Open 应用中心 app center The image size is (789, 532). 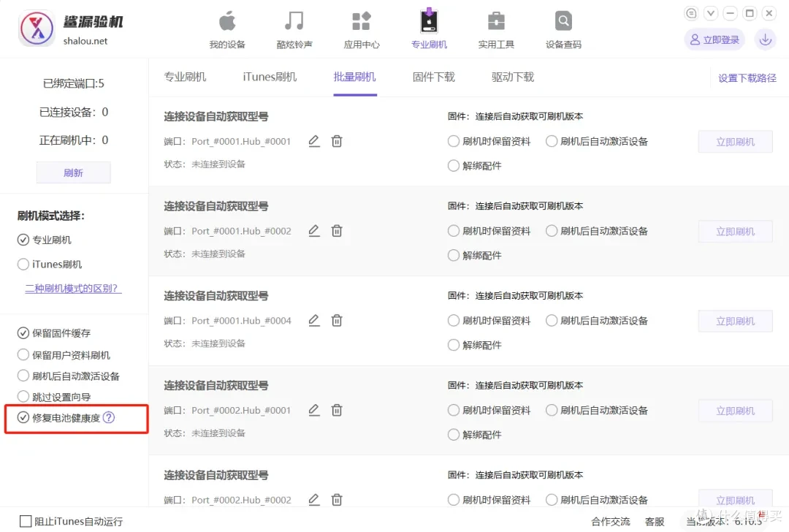362,30
